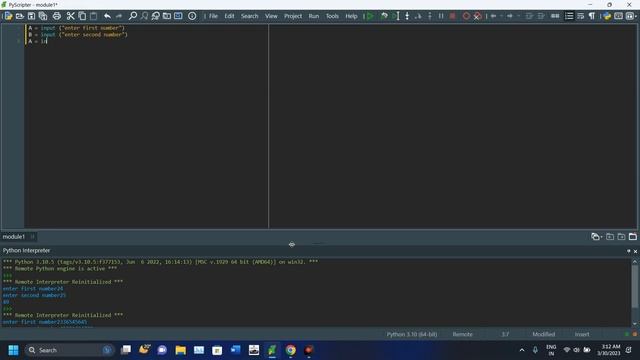Close the Python Interpreter panel

point(636,251)
